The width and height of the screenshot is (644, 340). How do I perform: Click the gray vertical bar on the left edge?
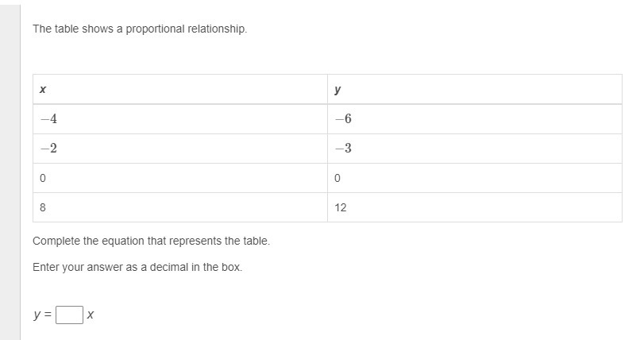click(10, 170)
